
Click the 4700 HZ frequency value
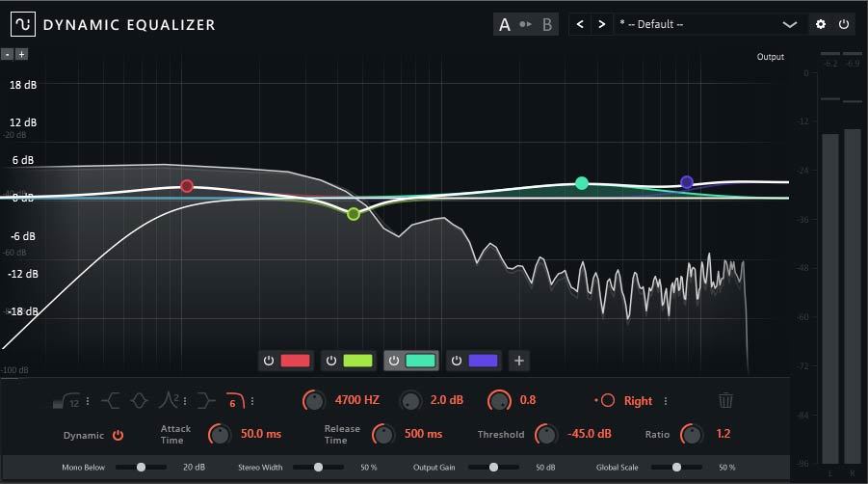pyautogui.click(x=357, y=400)
